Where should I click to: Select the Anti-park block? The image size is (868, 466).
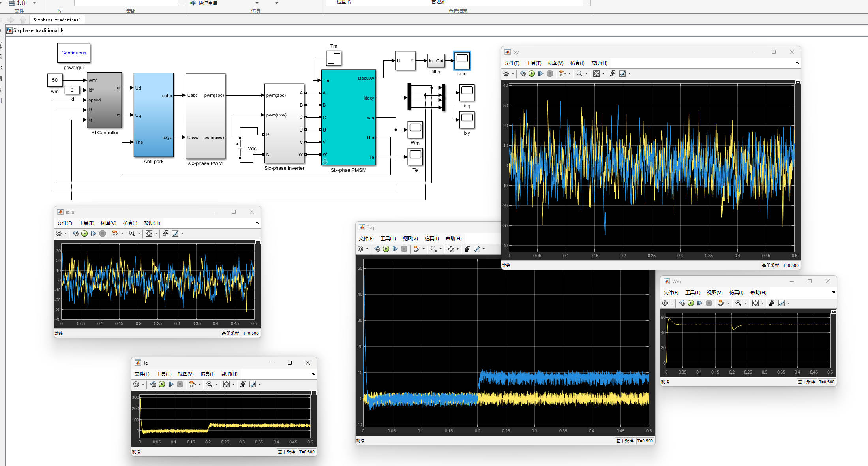(x=154, y=115)
